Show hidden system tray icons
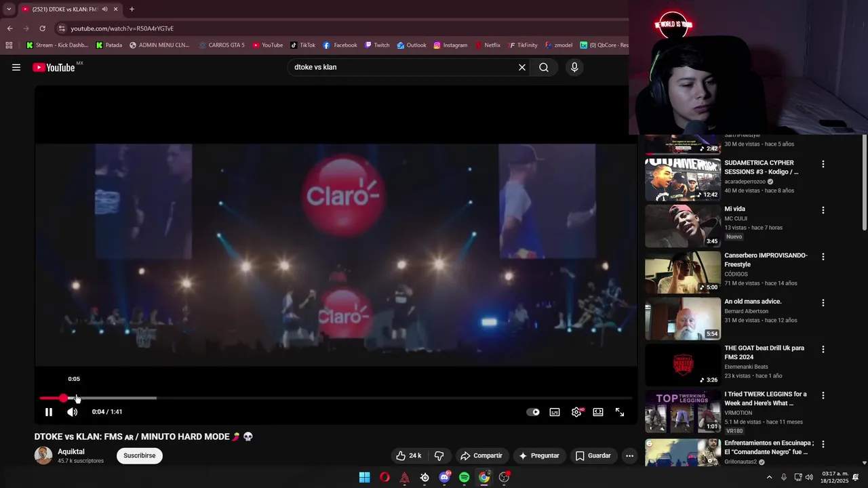The image size is (868, 488). pyautogui.click(x=769, y=477)
